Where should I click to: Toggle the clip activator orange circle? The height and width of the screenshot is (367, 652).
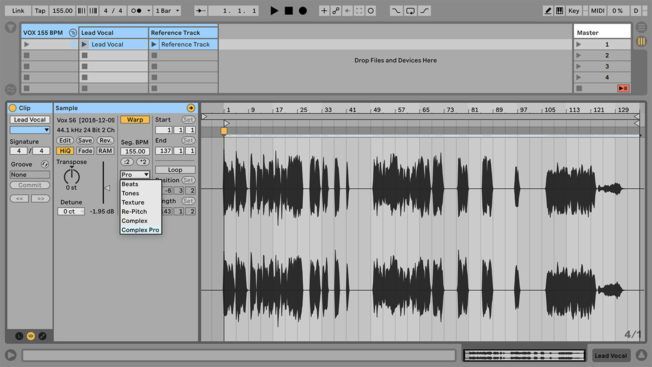(x=12, y=108)
